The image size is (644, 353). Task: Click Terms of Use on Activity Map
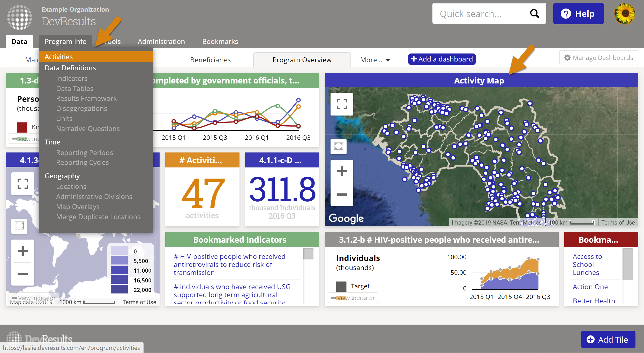click(618, 222)
